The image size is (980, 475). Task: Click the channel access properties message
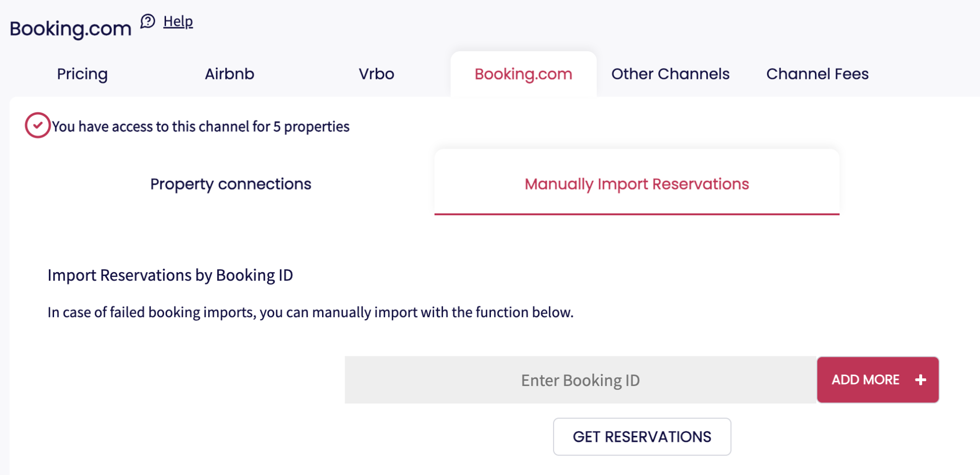[x=200, y=127]
